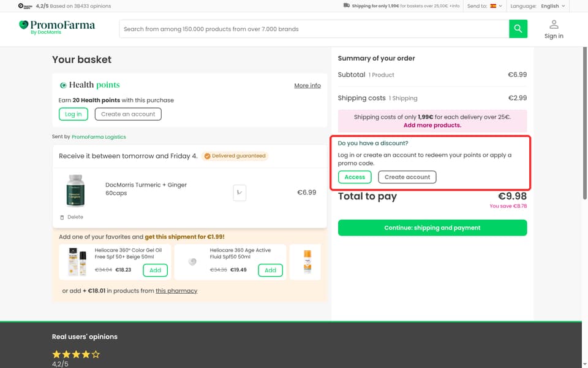Click the orange sunscreen product thumbnail
588x368 pixels.
tap(307, 262)
